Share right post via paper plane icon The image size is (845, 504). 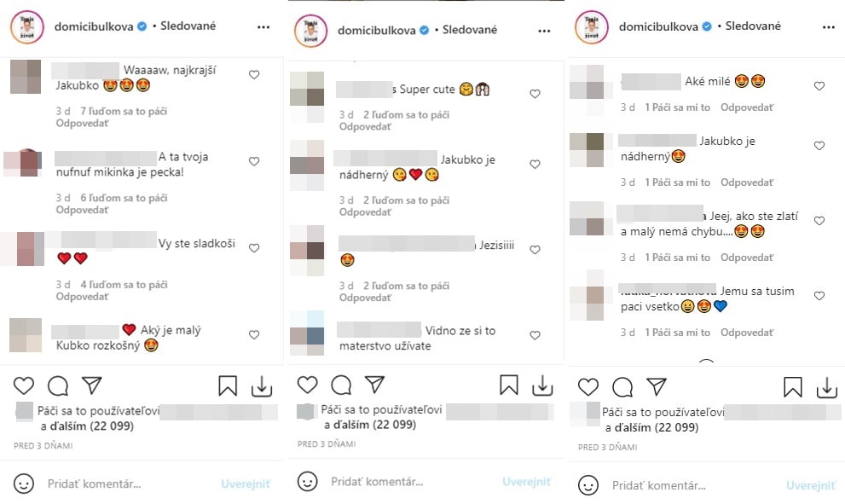coord(657,386)
